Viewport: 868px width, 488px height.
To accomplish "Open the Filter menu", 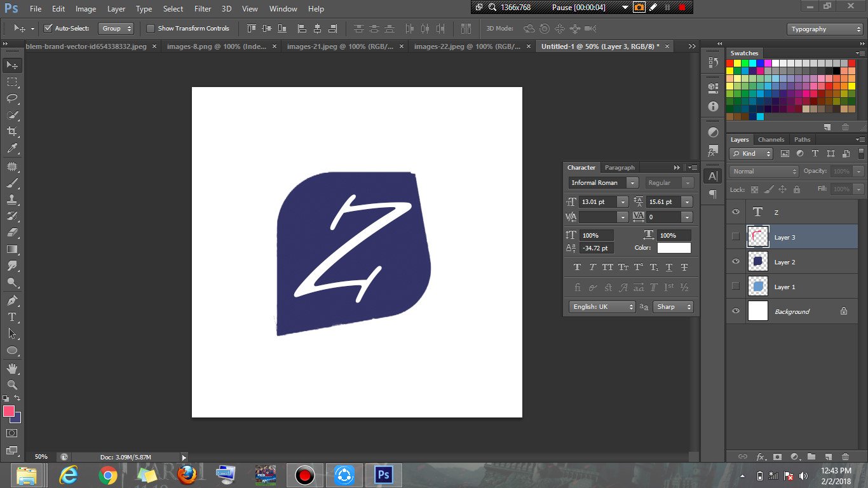I will [x=203, y=9].
